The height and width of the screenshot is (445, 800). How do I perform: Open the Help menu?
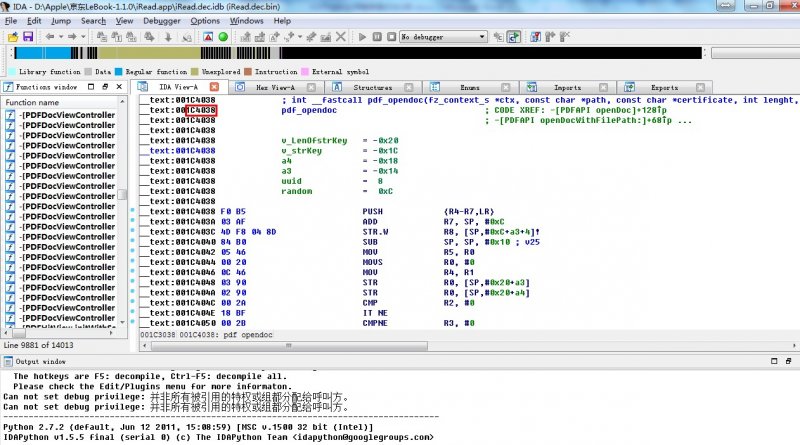[x=282, y=21]
